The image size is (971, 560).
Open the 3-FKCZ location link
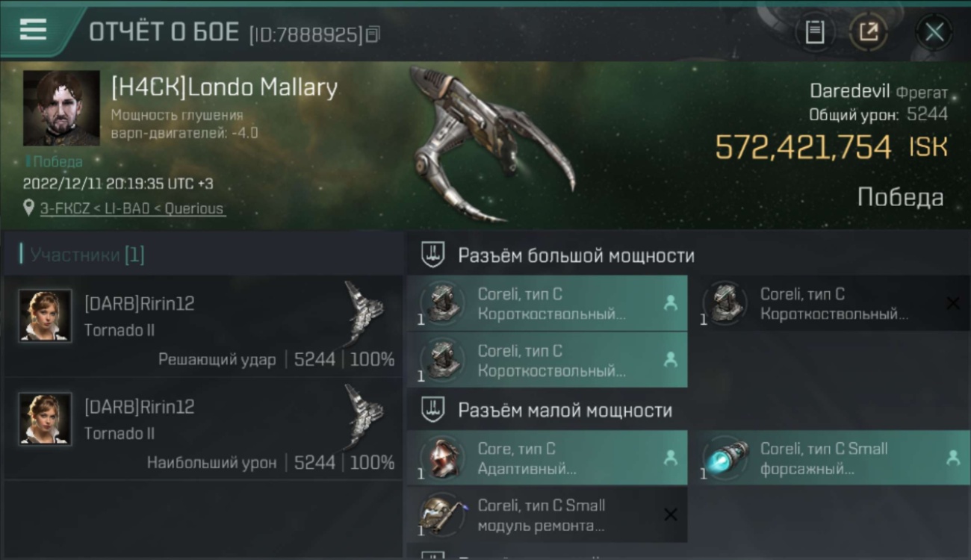[131, 209]
